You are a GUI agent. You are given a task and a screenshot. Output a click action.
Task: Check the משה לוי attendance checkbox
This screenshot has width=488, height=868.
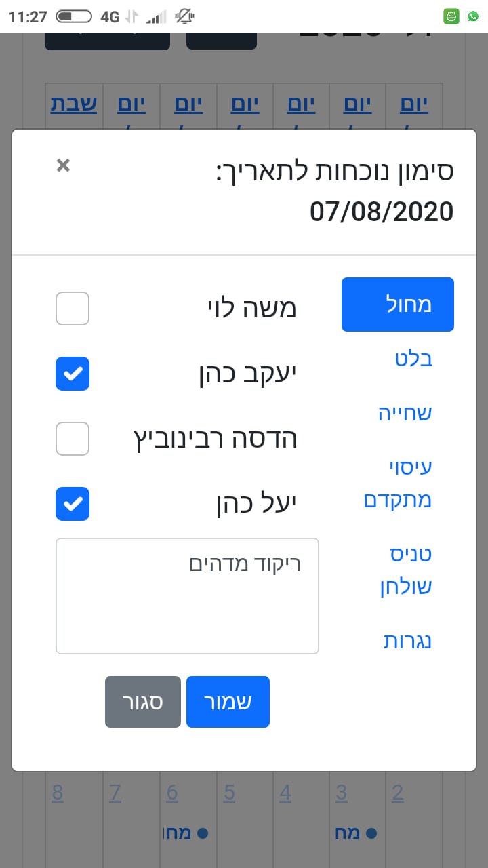(x=73, y=309)
